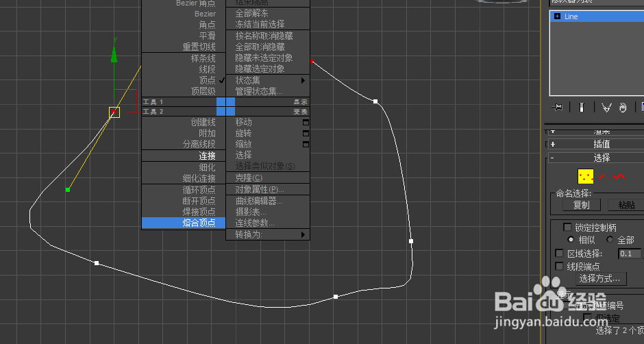The height and width of the screenshot is (344, 644).
Task: Choose 隐藏未选定对象 menu entry
Action: (268, 58)
